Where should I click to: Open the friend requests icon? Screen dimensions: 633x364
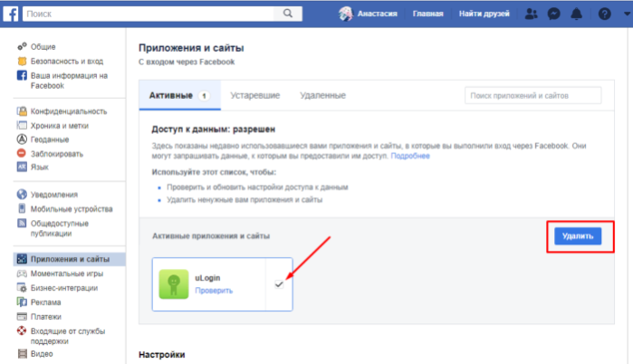click(x=531, y=14)
